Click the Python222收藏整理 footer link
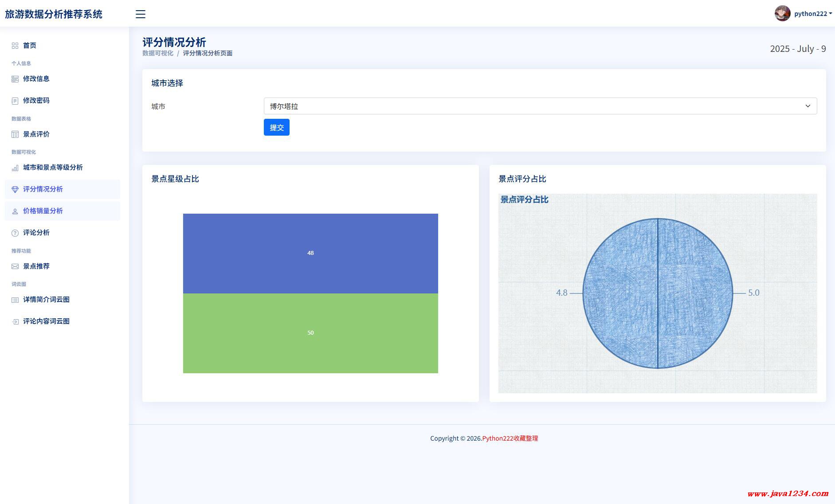 (510, 438)
